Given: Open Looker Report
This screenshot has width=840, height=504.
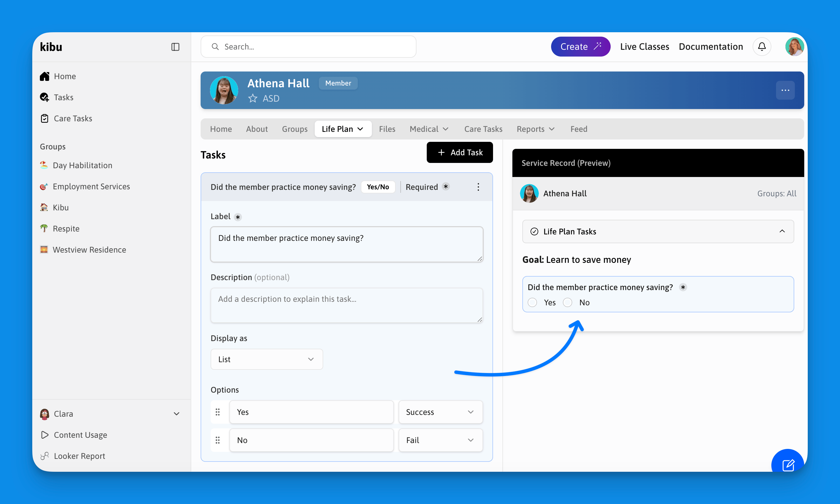Looking at the screenshot, I should pyautogui.click(x=72, y=456).
